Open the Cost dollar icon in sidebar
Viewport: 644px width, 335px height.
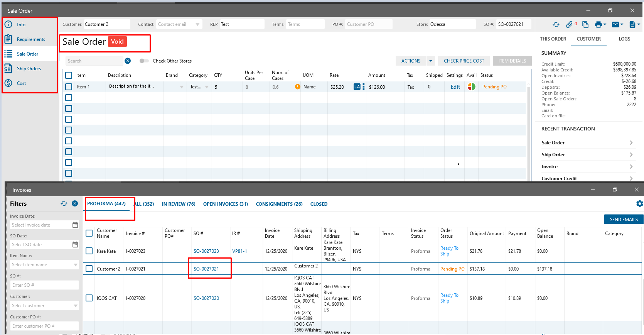tap(8, 83)
